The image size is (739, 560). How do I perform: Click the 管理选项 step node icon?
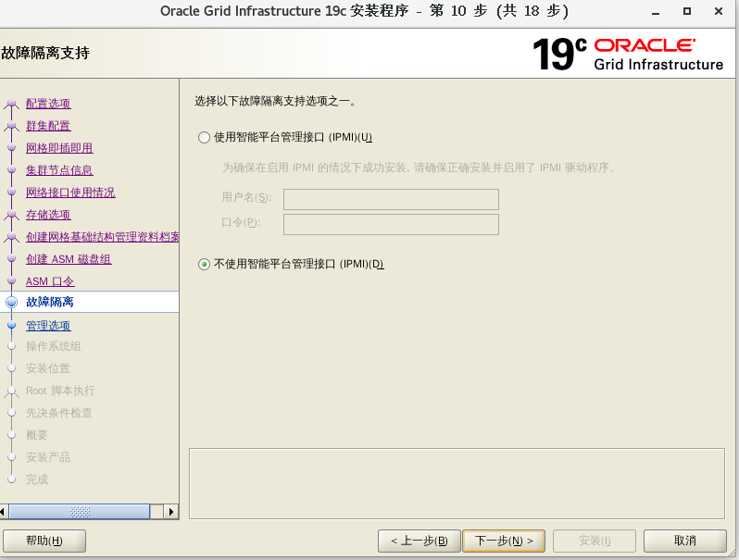click(12, 325)
